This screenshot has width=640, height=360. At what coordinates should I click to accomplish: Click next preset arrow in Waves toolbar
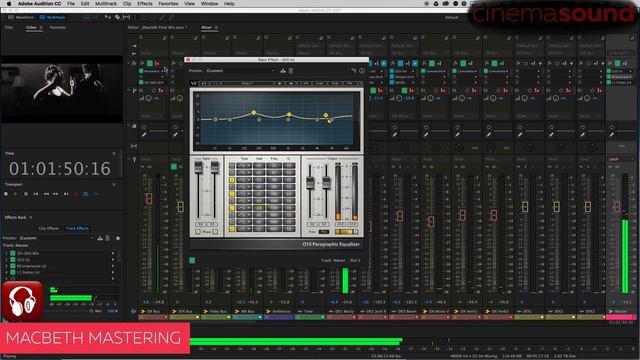tap(291, 84)
